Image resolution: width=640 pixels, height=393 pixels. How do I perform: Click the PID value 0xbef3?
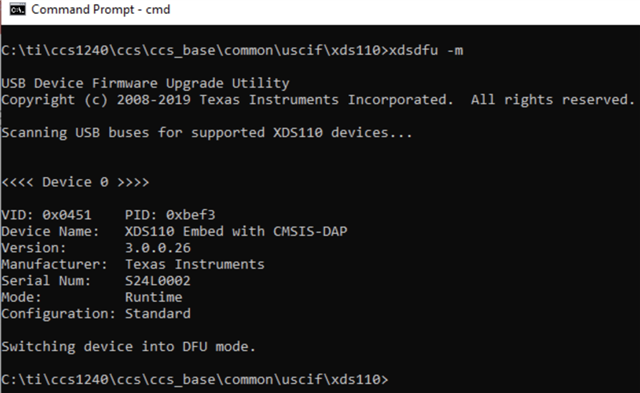click(191, 215)
